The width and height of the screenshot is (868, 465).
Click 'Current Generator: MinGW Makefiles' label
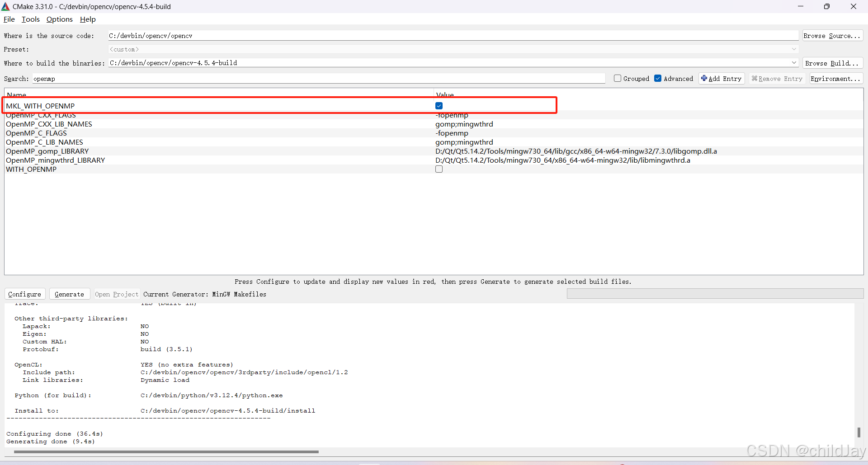pos(205,294)
